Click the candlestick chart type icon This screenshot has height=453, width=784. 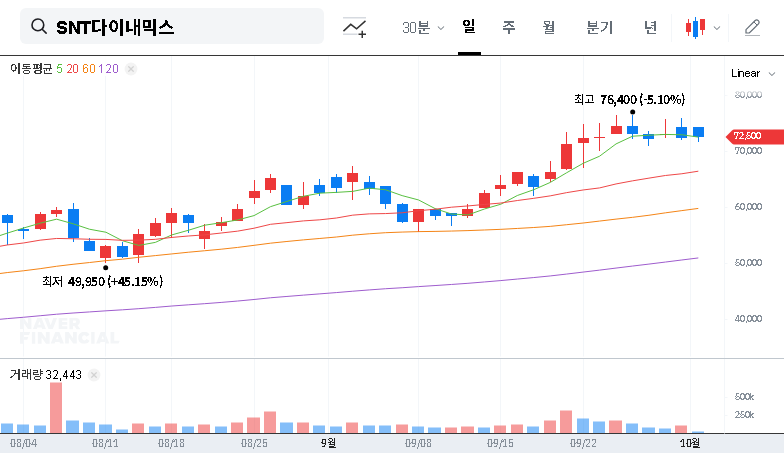tap(695, 27)
